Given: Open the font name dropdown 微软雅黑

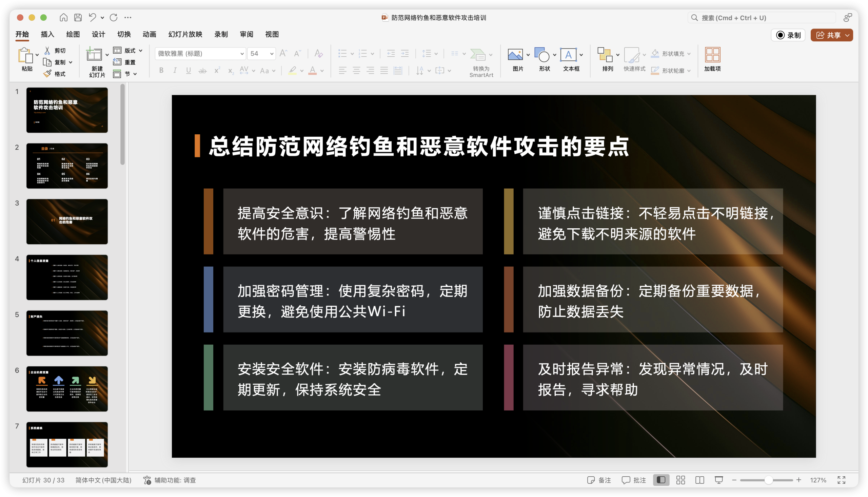Looking at the screenshot, I should [241, 54].
